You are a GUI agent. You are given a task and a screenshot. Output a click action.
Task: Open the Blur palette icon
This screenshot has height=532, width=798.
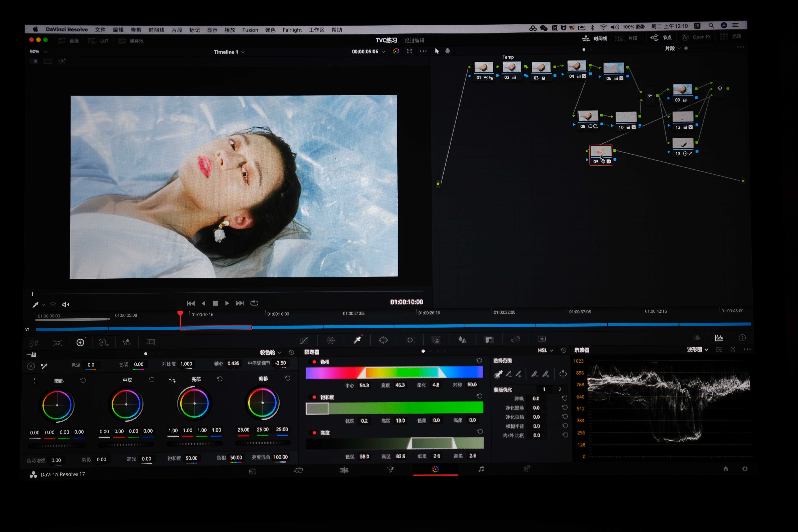click(462, 340)
